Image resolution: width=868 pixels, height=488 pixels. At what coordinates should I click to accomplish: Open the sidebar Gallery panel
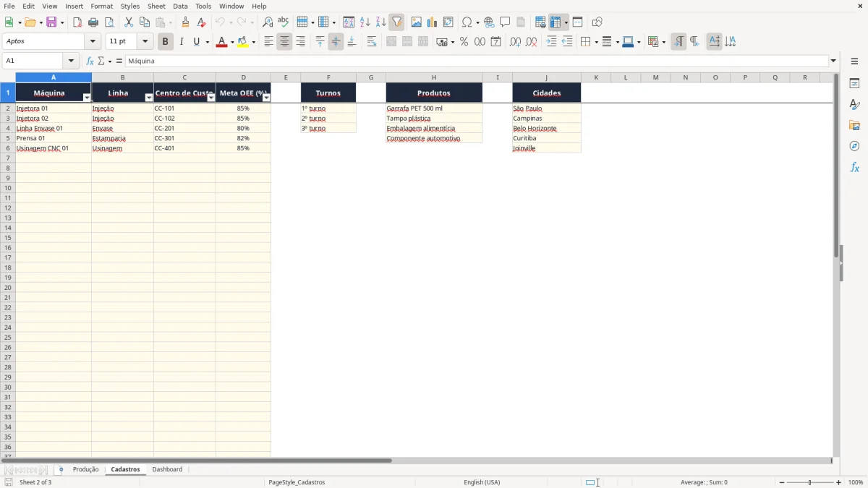point(854,125)
